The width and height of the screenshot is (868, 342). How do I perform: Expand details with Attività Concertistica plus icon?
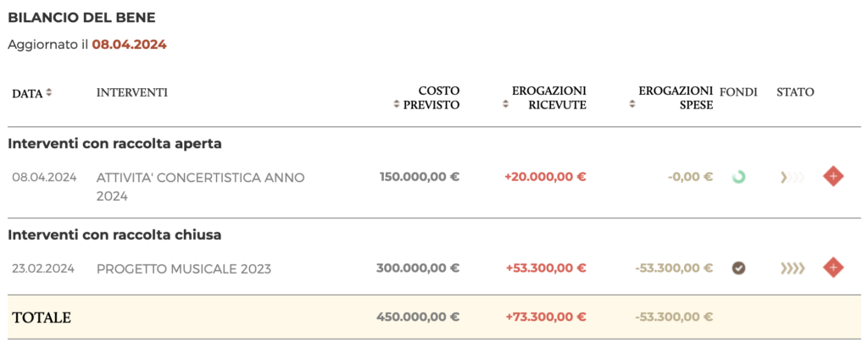click(833, 177)
